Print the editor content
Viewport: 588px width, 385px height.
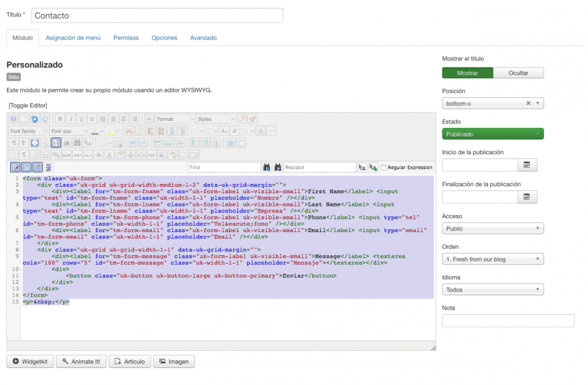[x=67, y=143]
